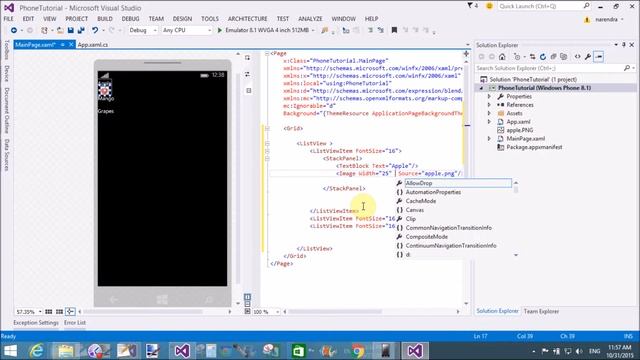Expand the Properties node
This screenshot has width=640, height=360.
[489, 97]
